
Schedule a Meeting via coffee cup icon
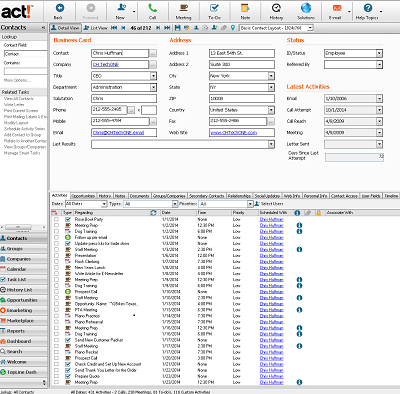[183, 8]
